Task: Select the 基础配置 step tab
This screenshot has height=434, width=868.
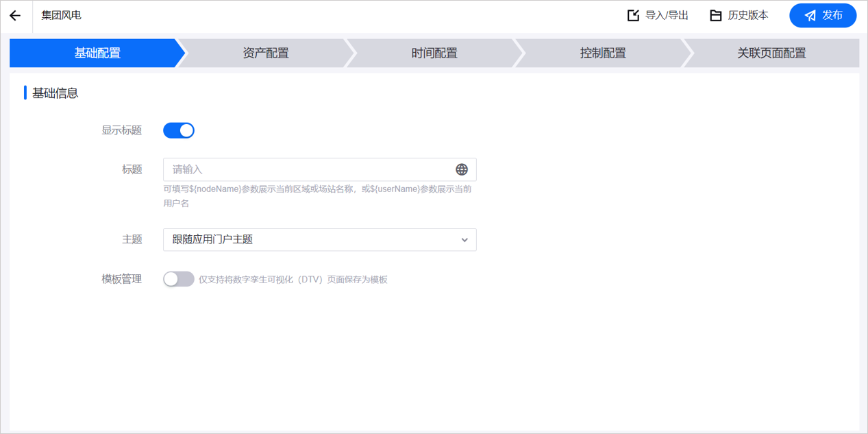Action: [x=97, y=53]
